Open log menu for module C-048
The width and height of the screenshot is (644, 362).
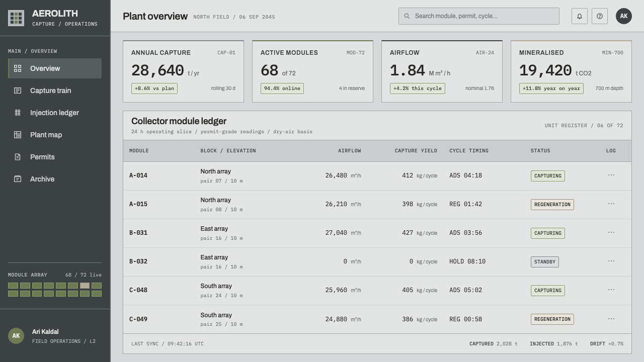(x=611, y=290)
